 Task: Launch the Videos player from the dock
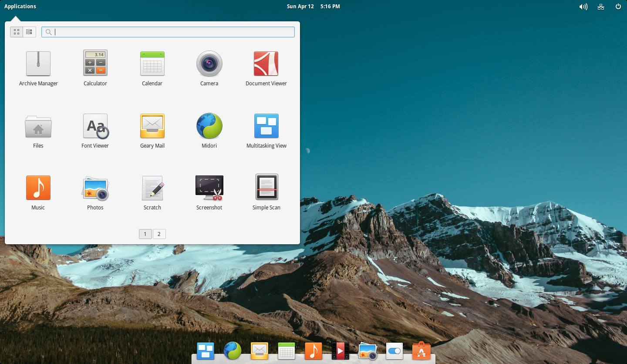(x=340, y=351)
